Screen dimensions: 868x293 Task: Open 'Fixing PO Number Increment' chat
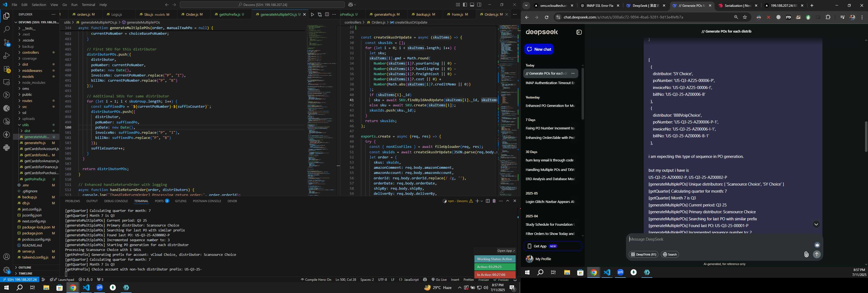pos(550,128)
